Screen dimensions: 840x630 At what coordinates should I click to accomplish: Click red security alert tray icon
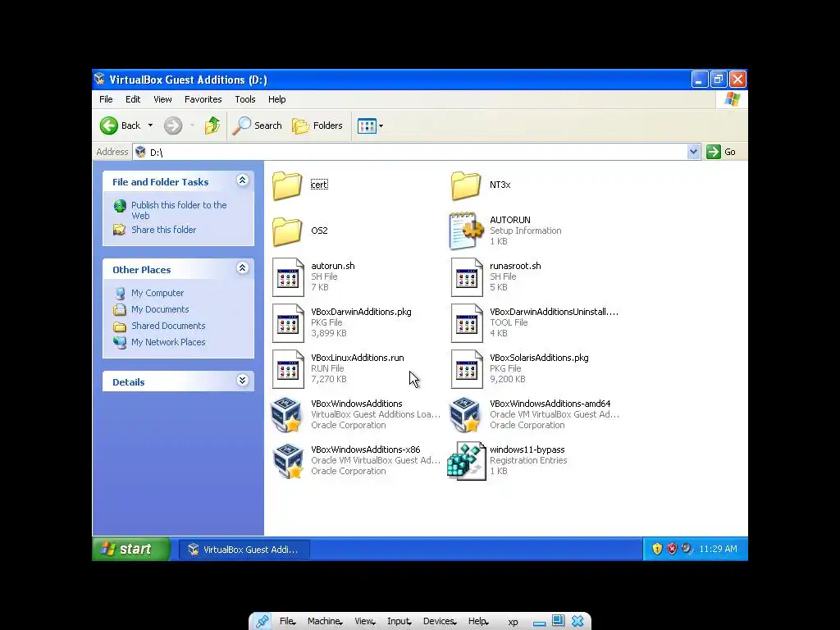(672, 549)
